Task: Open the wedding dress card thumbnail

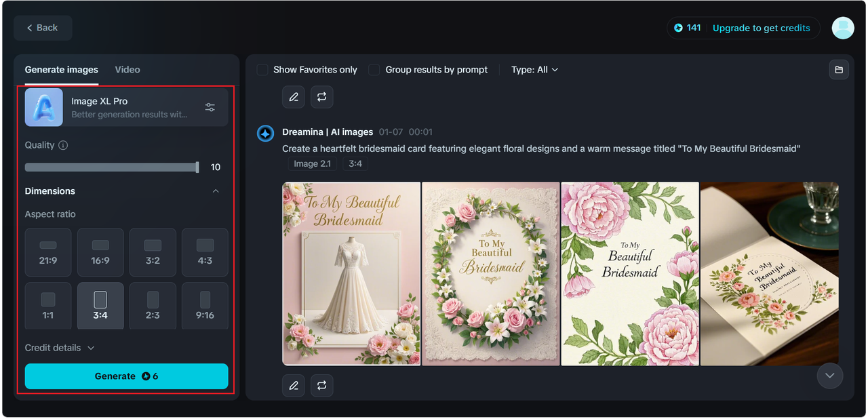Action: tap(351, 274)
